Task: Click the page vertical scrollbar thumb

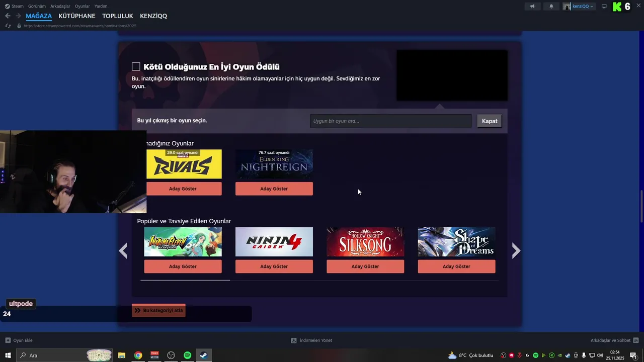Action: (641, 207)
